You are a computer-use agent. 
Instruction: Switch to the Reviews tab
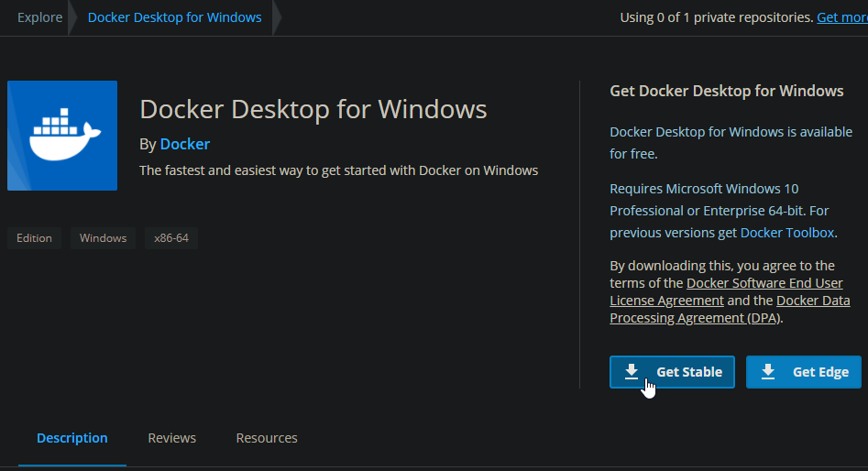pyautogui.click(x=171, y=438)
